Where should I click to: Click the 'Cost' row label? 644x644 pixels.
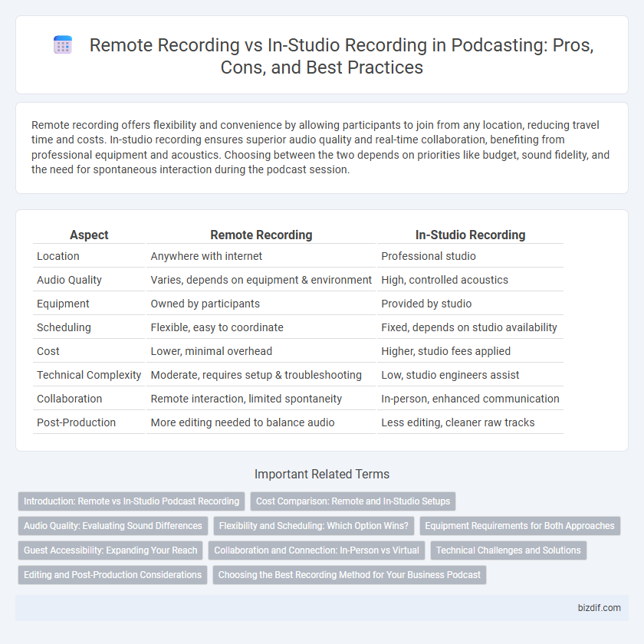point(48,351)
